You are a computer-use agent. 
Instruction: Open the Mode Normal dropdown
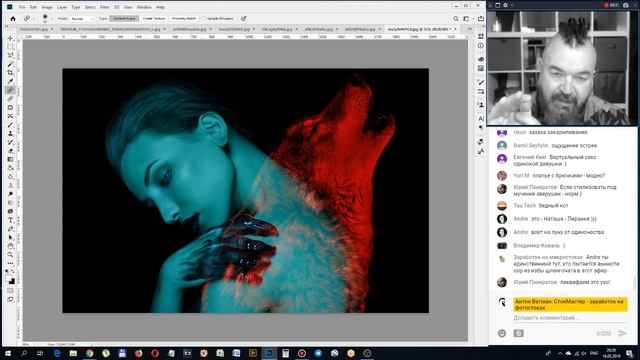pyautogui.click(x=82, y=19)
